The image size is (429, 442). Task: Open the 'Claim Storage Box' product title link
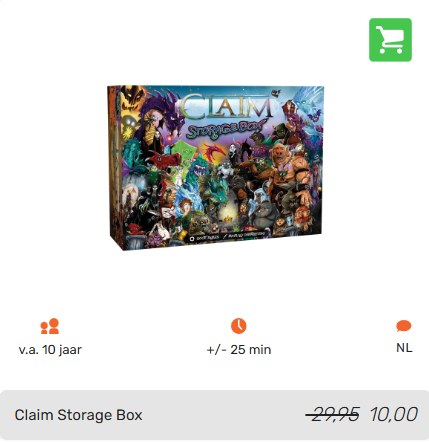pyautogui.click(x=78, y=415)
